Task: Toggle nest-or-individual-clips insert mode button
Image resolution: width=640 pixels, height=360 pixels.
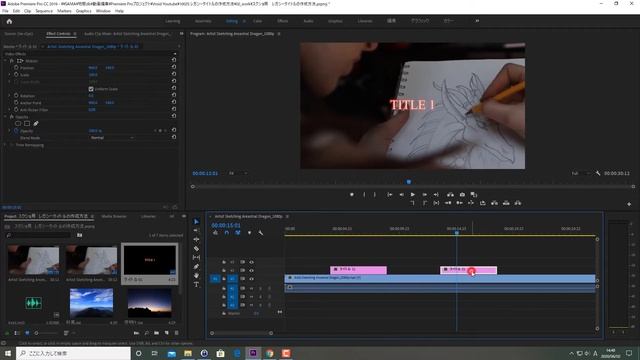Action: pyautogui.click(x=215, y=233)
